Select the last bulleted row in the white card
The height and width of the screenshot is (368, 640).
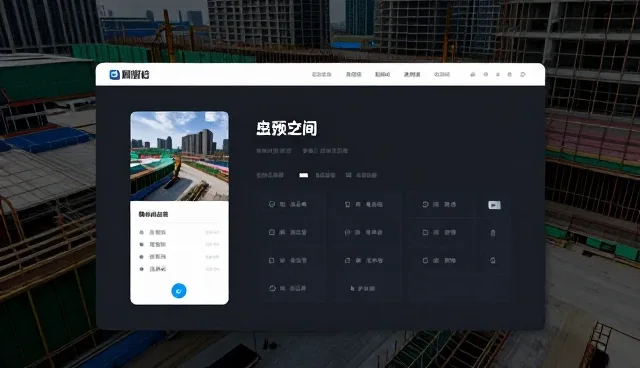pos(179,269)
